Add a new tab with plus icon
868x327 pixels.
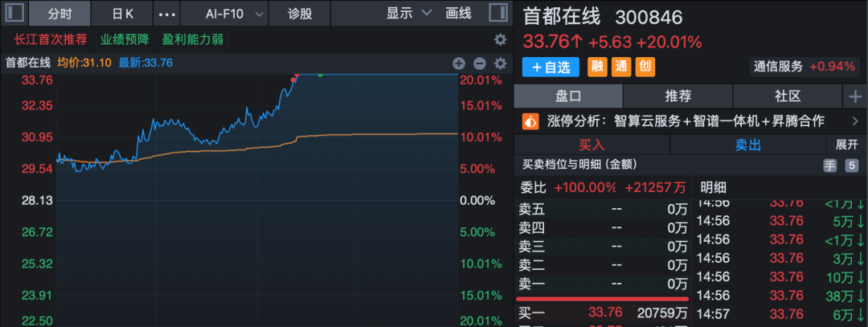pyautogui.click(x=854, y=96)
